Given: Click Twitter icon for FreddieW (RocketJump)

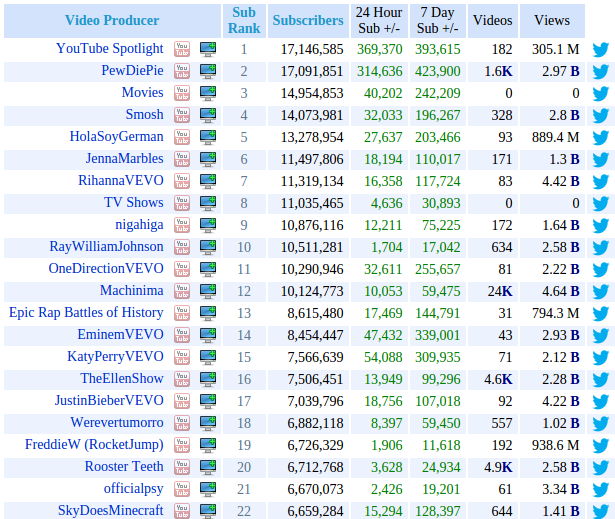Looking at the screenshot, I should coord(600,445).
